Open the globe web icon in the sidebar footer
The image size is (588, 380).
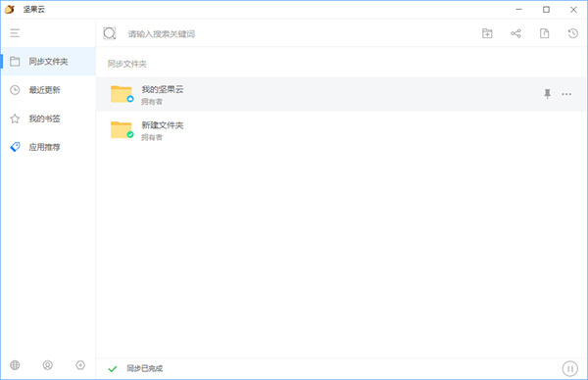tap(15, 365)
